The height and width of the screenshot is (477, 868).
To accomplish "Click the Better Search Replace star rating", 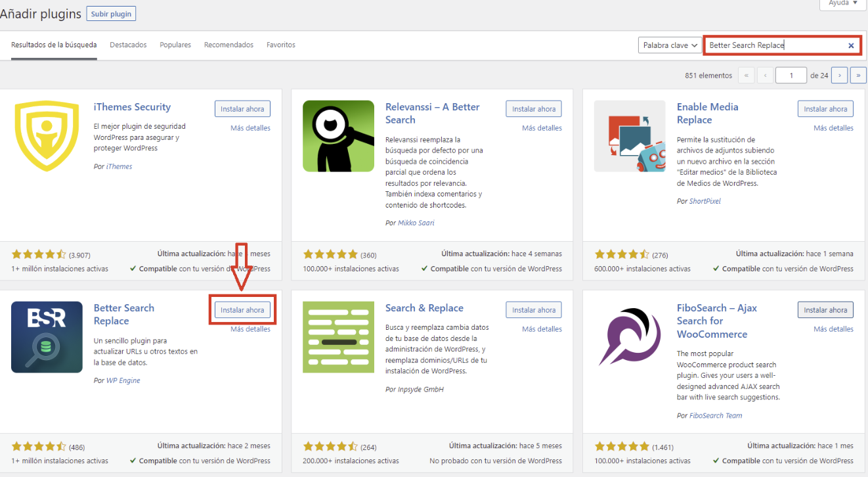I will (x=39, y=447).
